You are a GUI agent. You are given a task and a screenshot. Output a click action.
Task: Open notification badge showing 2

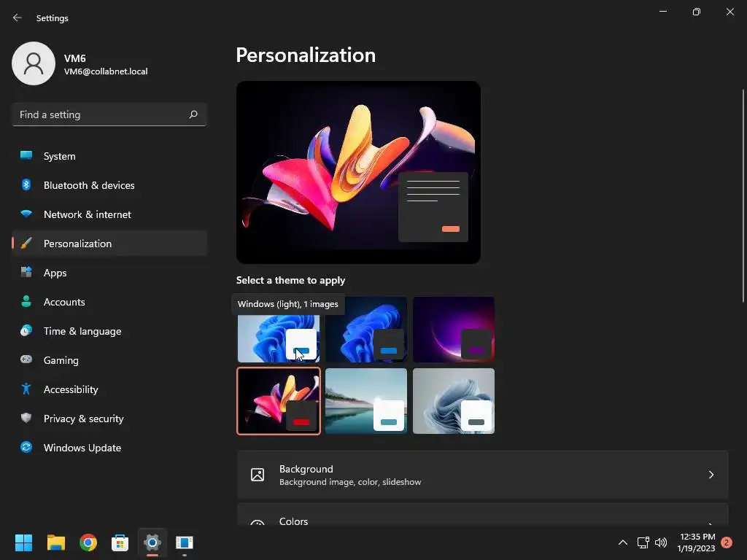tap(727, 542)
